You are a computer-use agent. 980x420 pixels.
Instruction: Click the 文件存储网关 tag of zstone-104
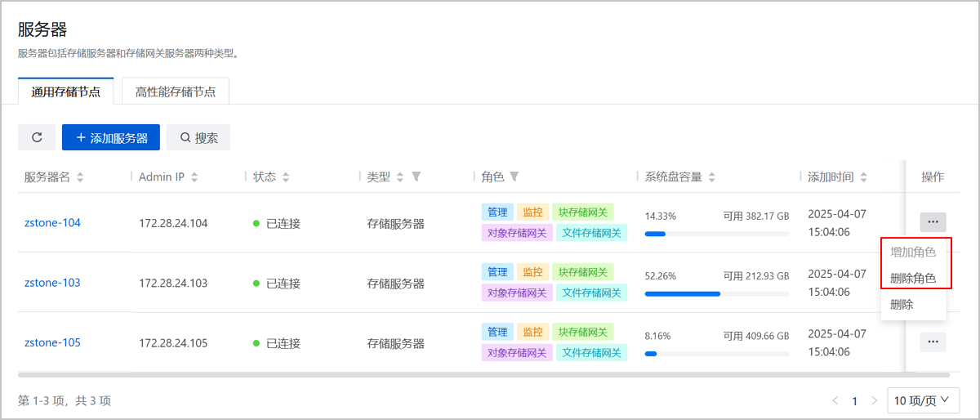pyautogui.click(x=592, y=232)
